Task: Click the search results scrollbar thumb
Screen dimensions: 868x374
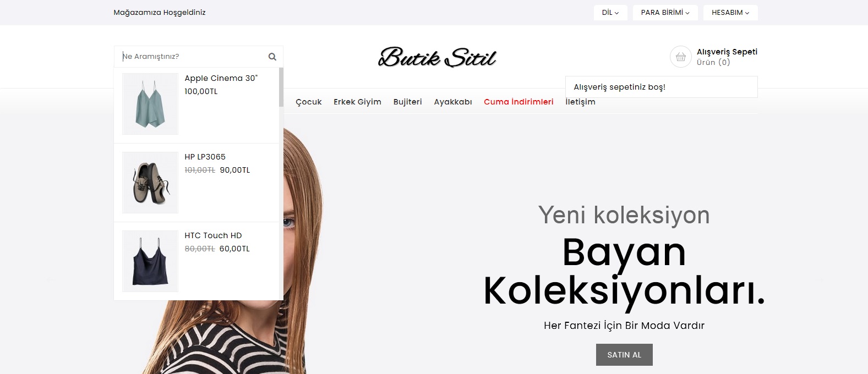Action: point(281,87)
